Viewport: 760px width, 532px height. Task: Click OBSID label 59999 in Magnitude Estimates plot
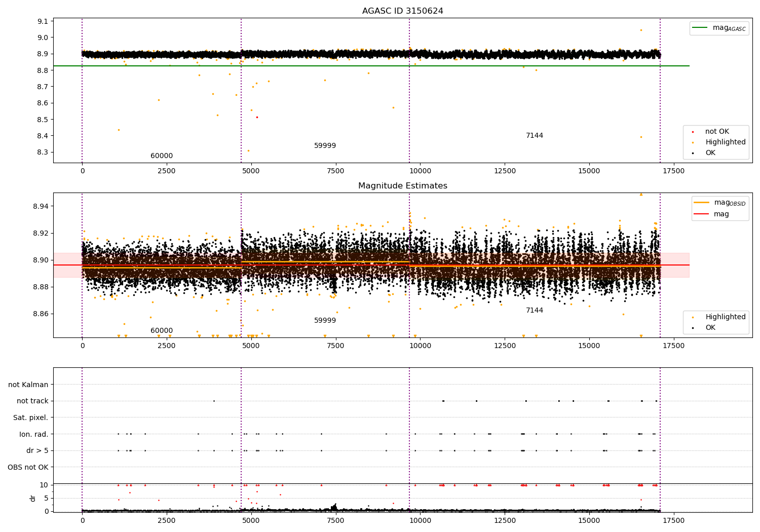[325, 321]
